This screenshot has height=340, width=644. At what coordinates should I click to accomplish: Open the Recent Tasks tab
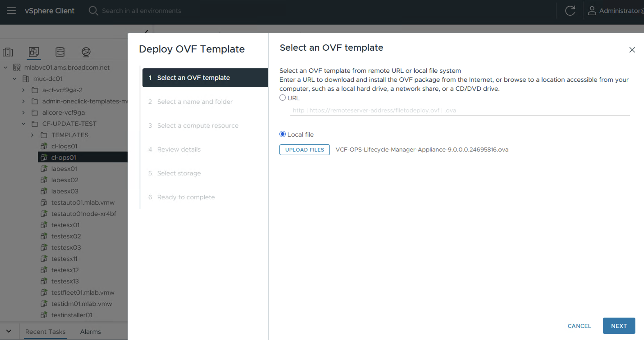(x=45, y=331)
